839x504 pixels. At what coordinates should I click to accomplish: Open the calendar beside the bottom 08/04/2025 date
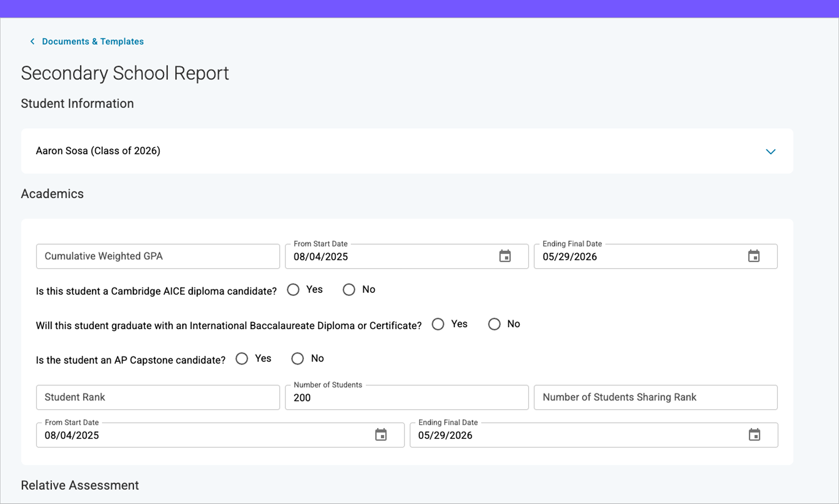pos(381,434)
